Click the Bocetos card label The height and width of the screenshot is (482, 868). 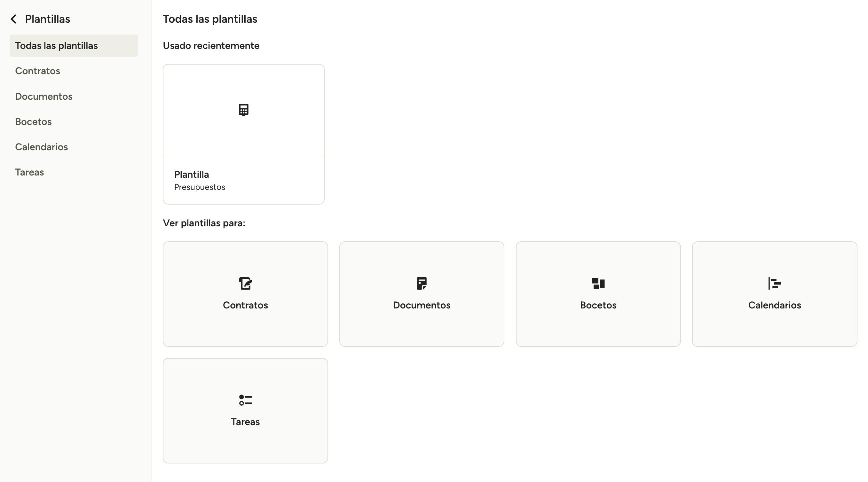[x=598, y=305]
